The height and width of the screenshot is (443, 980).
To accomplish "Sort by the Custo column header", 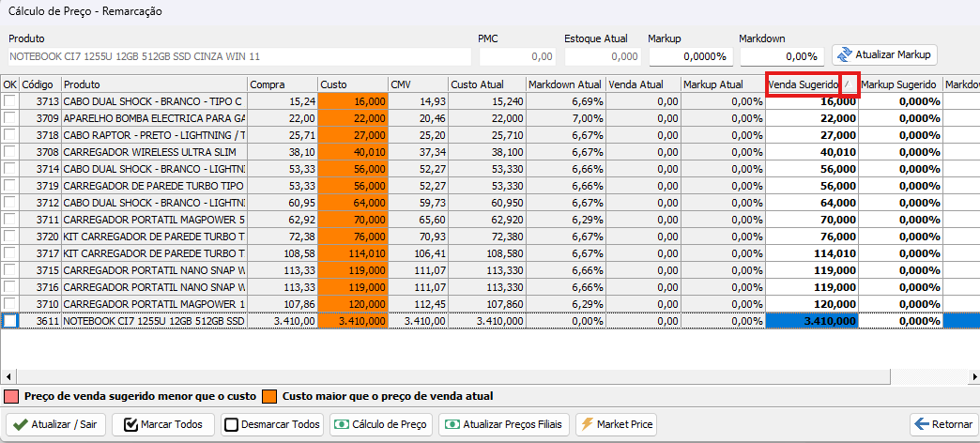I will pos(352,84).
